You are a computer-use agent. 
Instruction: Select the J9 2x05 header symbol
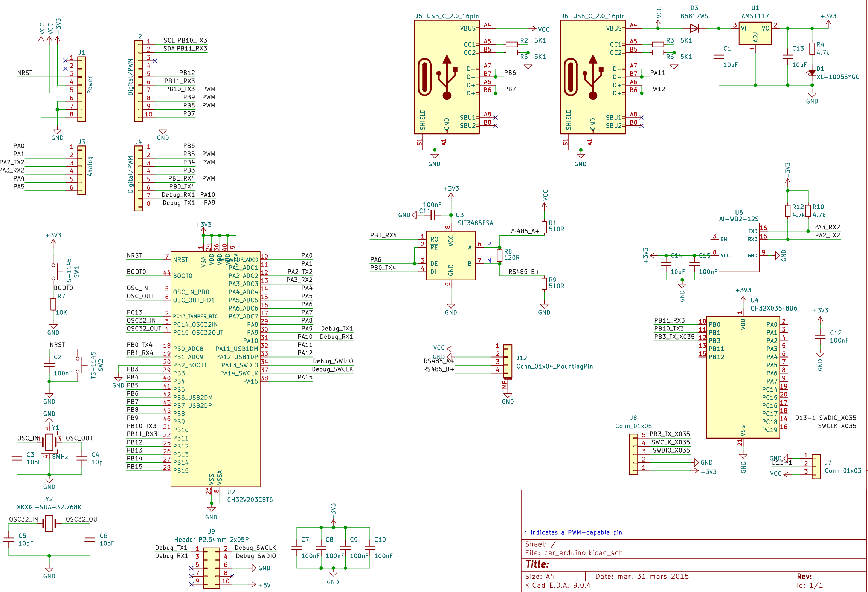point(211,568)
